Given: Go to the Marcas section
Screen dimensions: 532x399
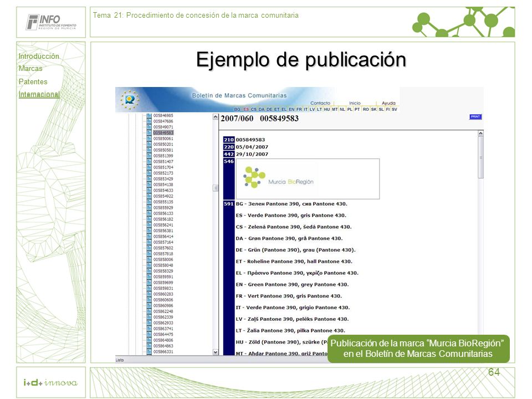Looking at the screenshot, I should point(30,69).
